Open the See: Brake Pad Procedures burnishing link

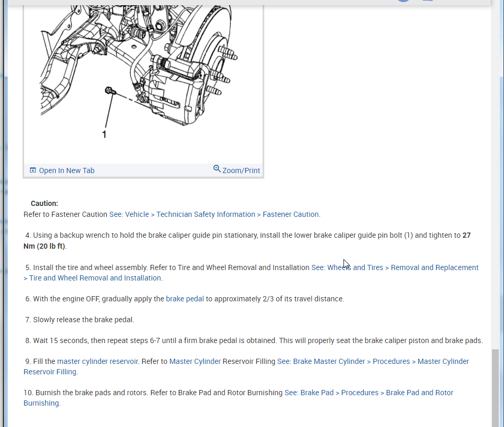[368, 393]
